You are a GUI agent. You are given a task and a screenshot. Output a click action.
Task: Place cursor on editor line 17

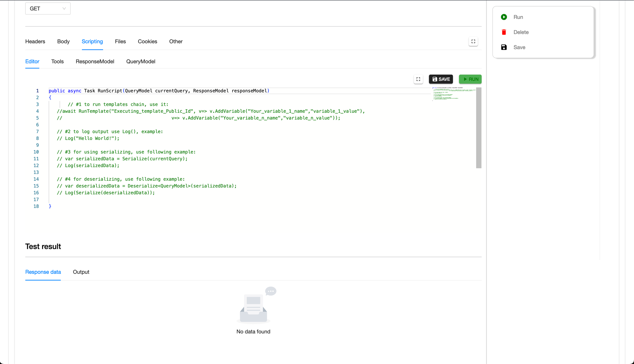point(124,200)
